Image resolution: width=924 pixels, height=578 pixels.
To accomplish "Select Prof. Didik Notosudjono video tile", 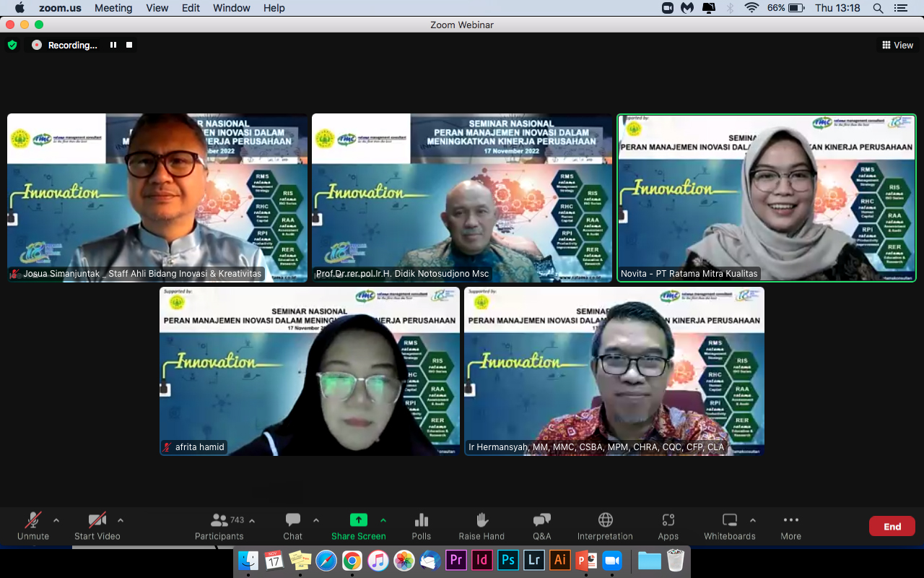I will (x=462, y=197).
